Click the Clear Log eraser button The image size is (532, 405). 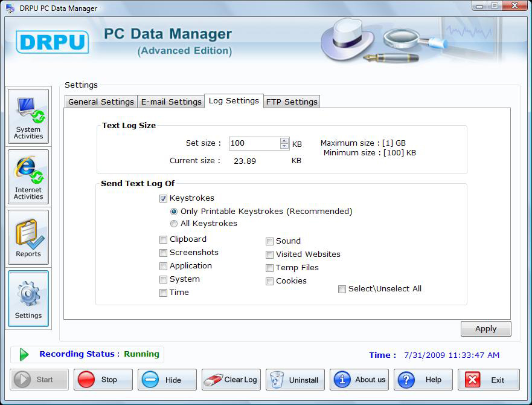(x=231, y=380)
